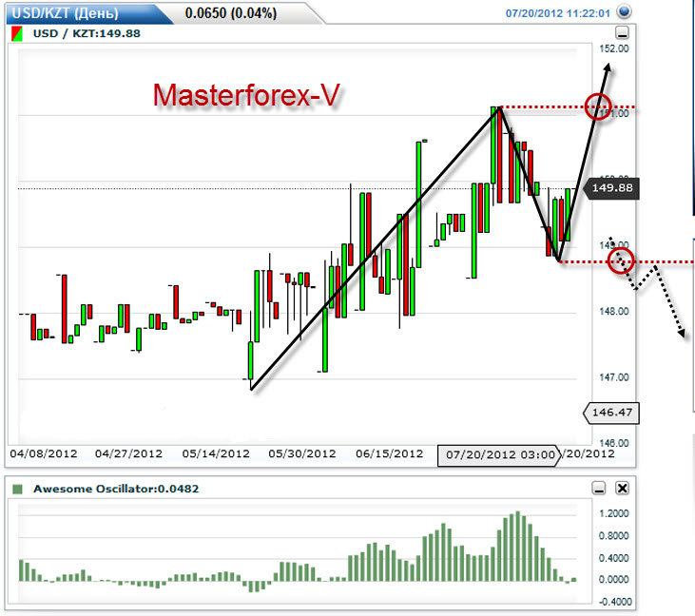
Task: Click the USD / KZT:149.88 legend label
Action: coord(87,33)
